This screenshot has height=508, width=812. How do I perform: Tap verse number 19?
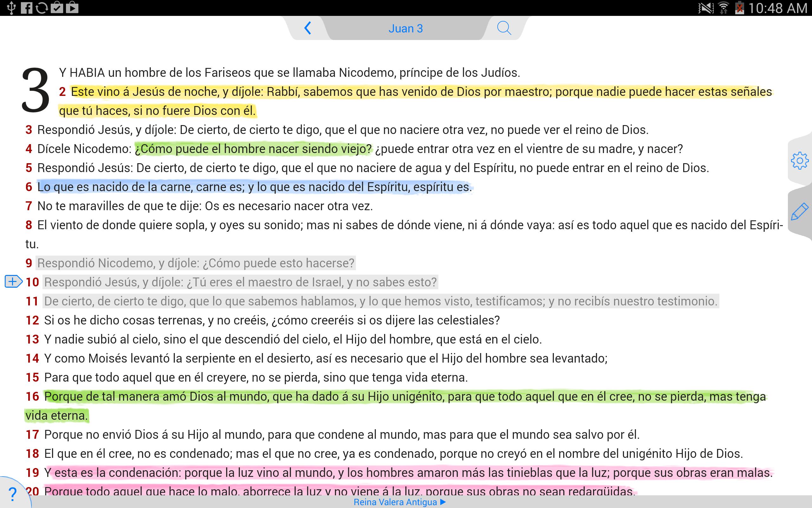coord(32,473)
